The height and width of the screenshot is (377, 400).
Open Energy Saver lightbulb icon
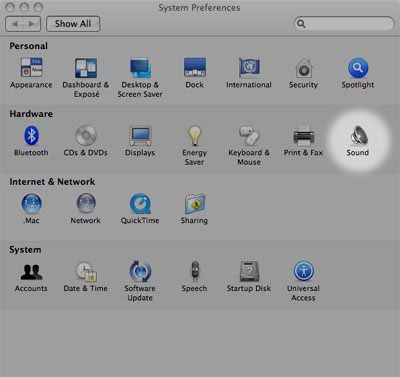point(195,135)
